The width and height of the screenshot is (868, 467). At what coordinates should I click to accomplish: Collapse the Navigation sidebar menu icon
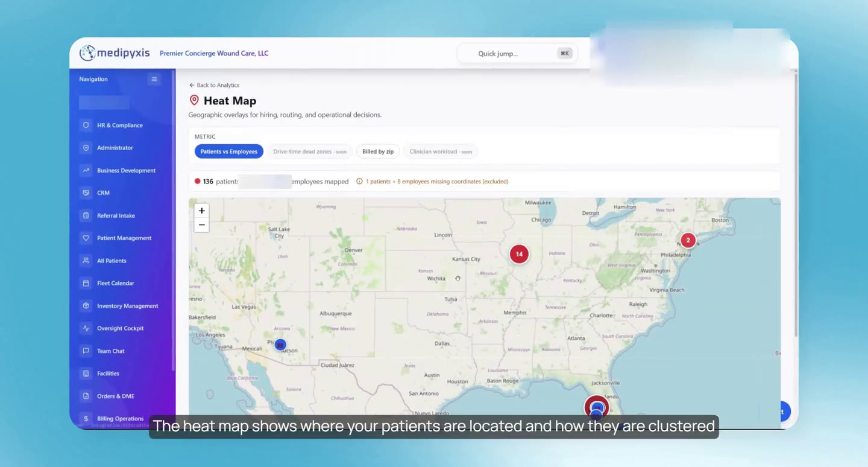[x=154, y=79]
